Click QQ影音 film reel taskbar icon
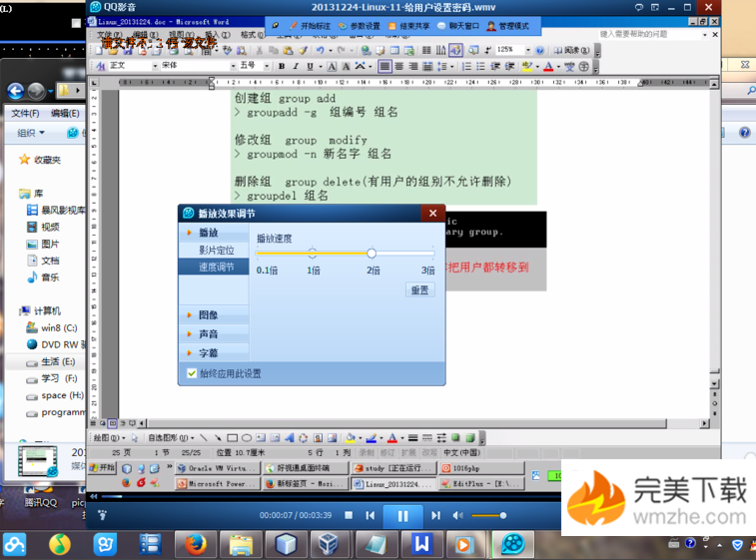756x560 pixels. [513, 545]
